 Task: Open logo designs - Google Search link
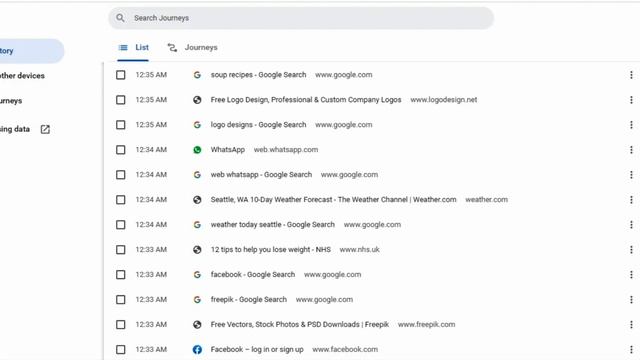[258, 125]
